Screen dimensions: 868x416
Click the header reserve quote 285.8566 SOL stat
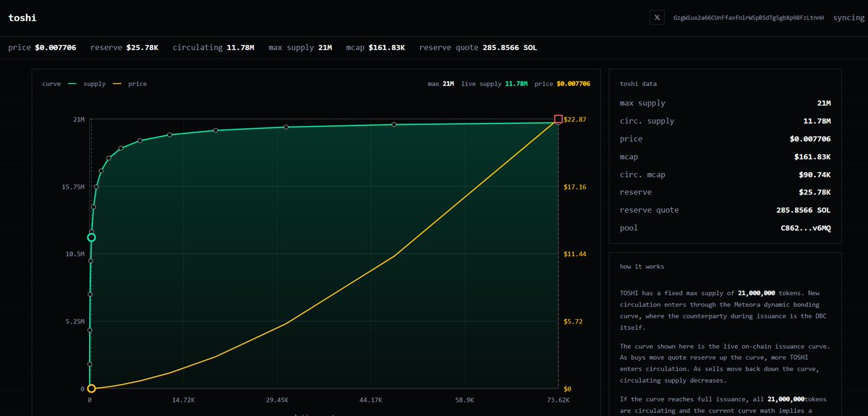(x=478, y=48)
